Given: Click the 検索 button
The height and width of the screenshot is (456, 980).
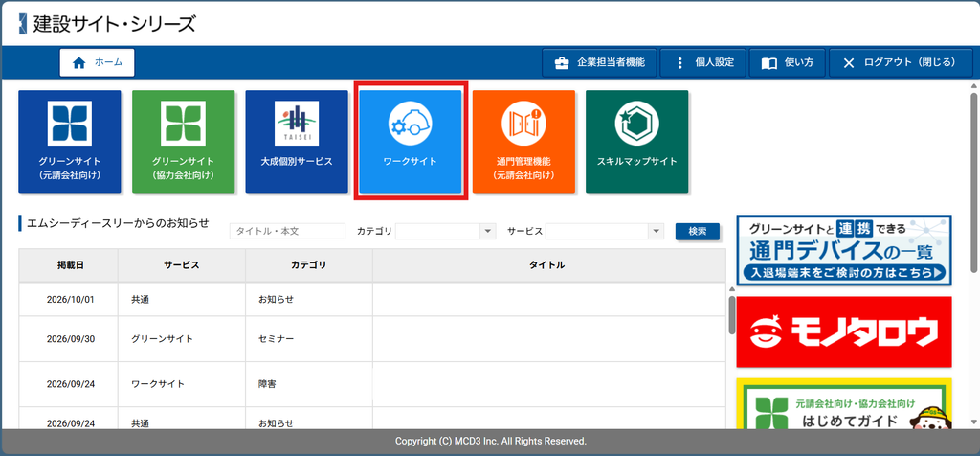Looking at the screenshot, I should click(698, 232).
